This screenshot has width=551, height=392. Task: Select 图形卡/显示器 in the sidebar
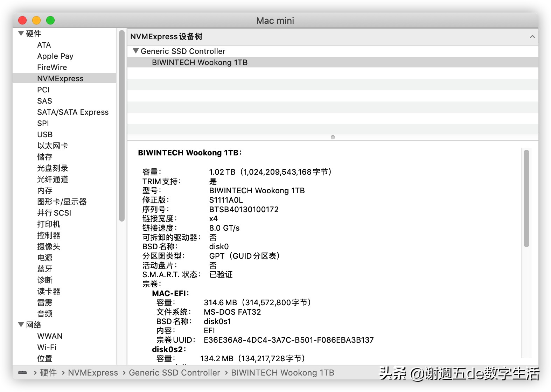pos(62,202)
